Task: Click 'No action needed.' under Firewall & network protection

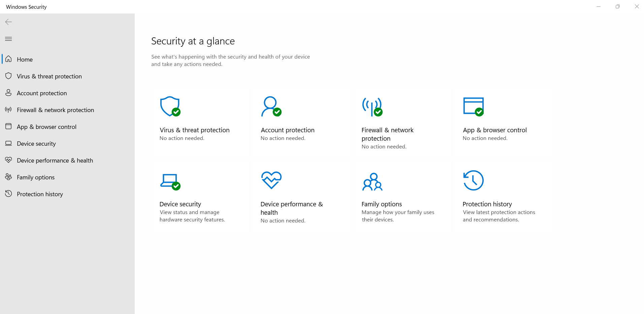Action: tap(384, 146)
